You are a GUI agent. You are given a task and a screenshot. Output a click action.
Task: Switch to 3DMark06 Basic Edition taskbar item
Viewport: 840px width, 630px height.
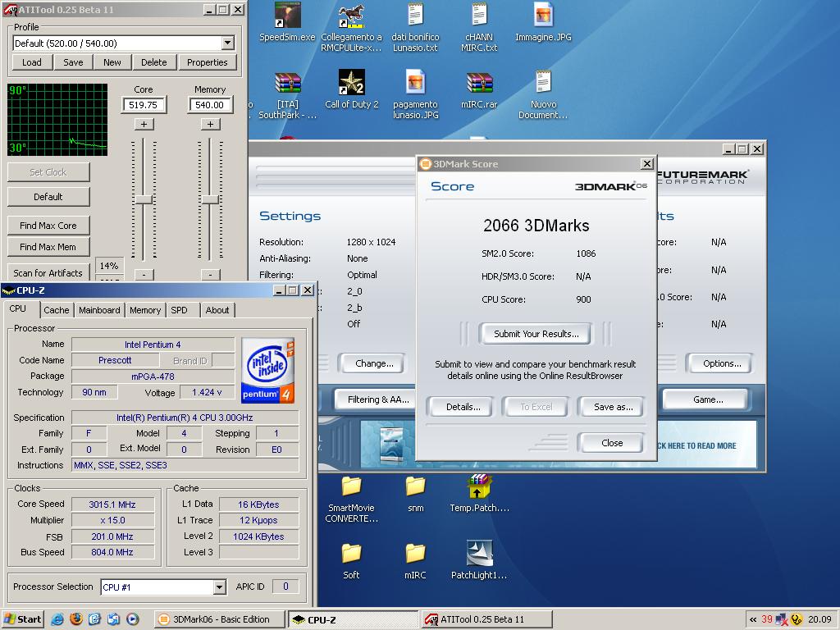(x=220, y=619)
